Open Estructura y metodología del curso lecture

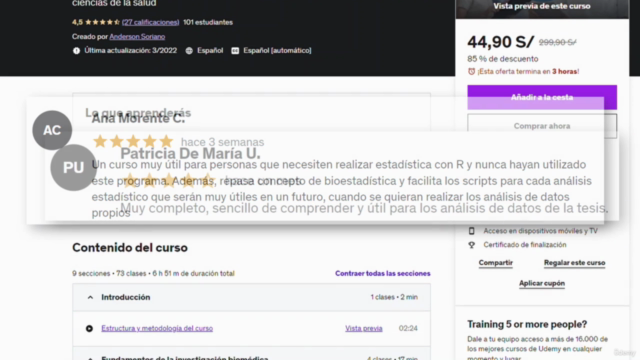coord(157,328)
